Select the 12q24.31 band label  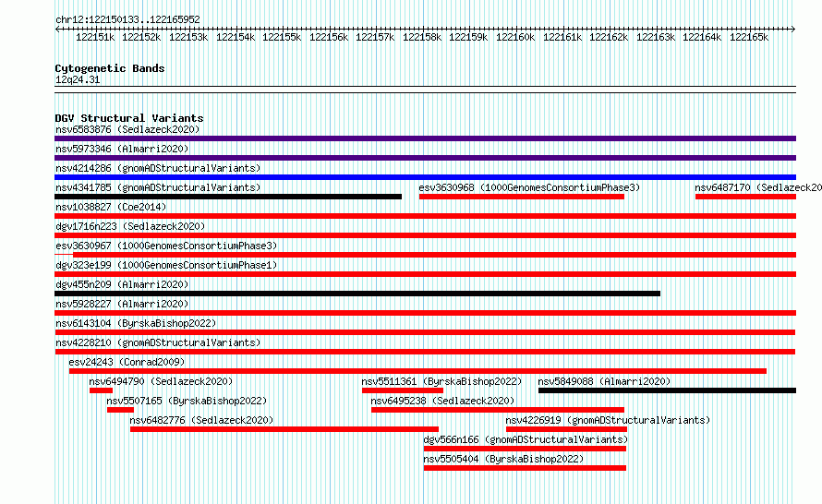[78, 79]
